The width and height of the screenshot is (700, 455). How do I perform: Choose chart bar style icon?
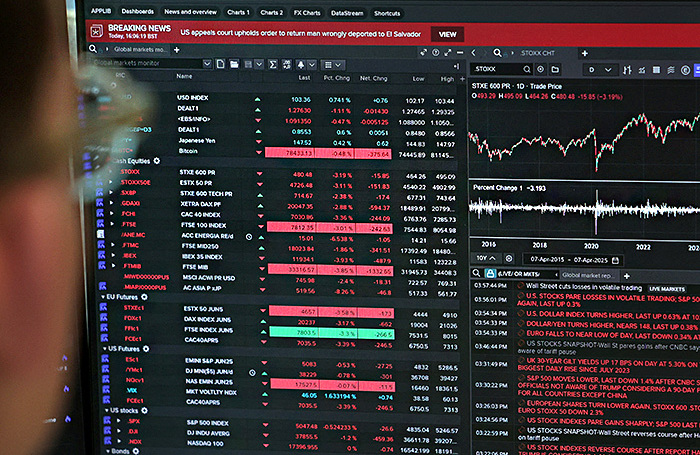click(627, 70)
